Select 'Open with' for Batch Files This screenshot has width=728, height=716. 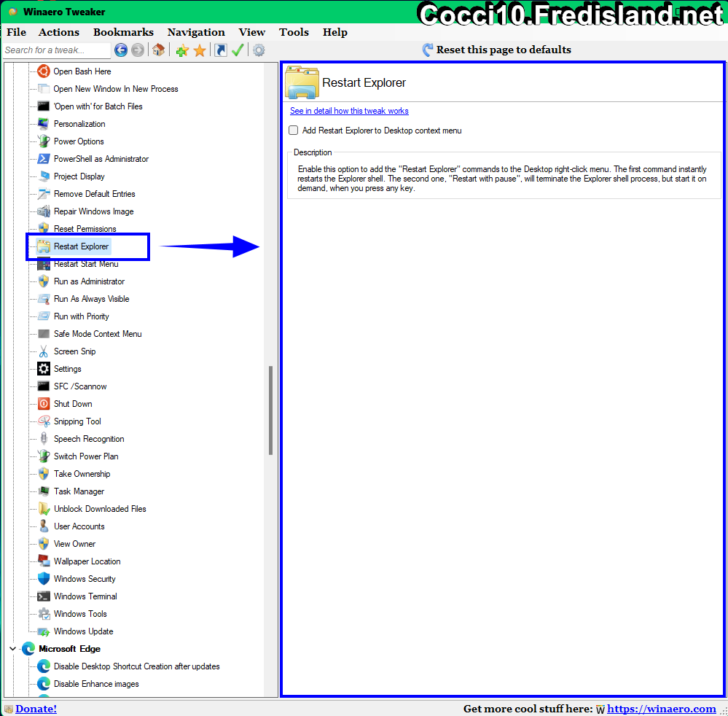pos(98,106)
